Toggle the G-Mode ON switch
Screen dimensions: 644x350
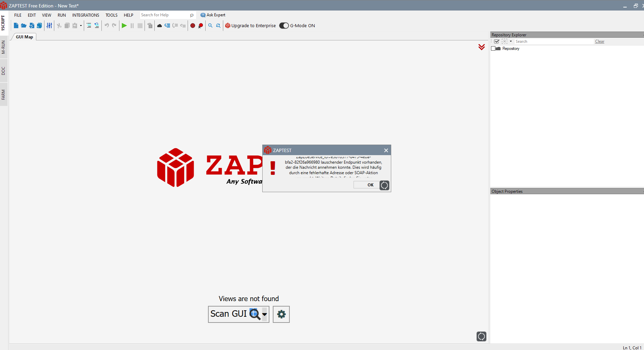coord(284,26)
